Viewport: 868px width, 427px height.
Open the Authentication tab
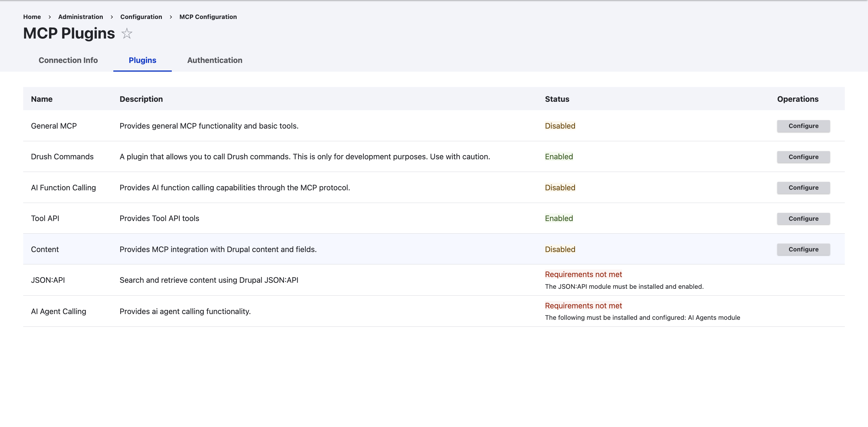(x=215, y=60)
